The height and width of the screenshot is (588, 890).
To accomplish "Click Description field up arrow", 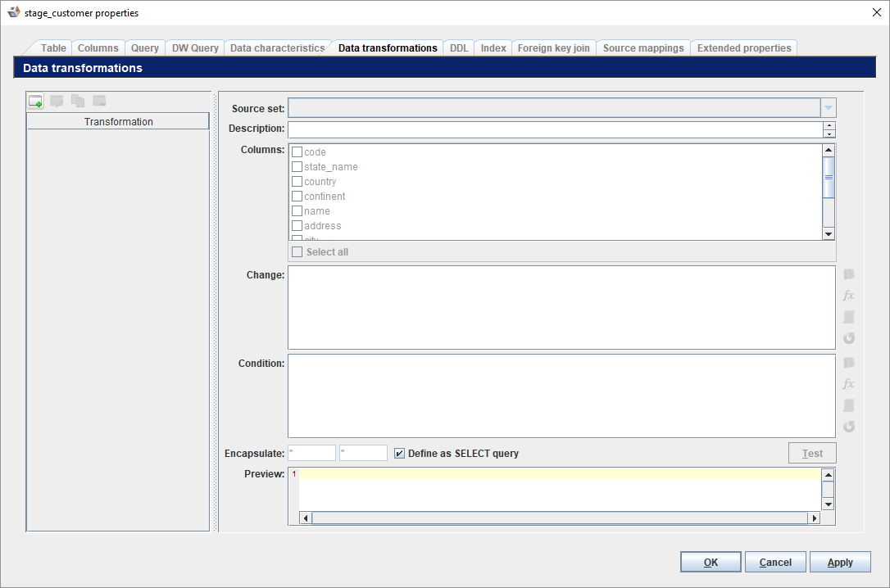I will point(829,126).
